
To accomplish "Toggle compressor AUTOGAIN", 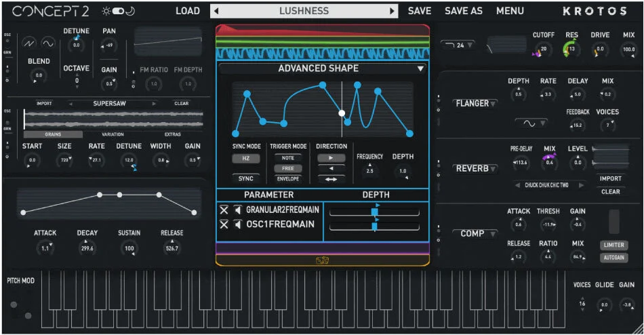I will pyautogui.click(x=613, y=258).
